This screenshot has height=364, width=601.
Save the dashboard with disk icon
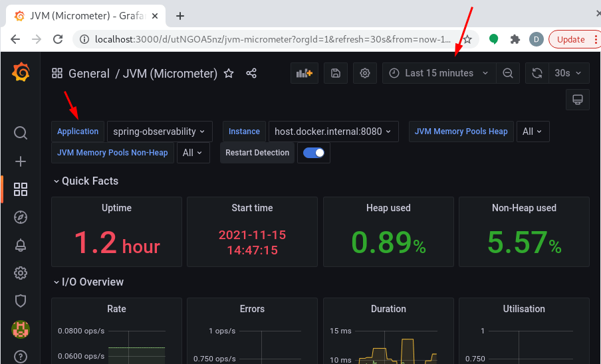[336, 73]
